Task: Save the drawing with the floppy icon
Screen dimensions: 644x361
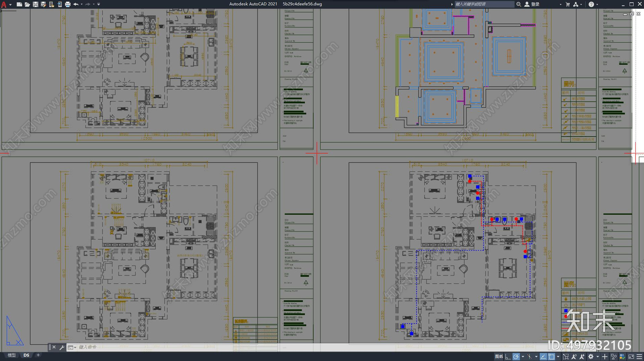Action: click(x=35, y=4)
